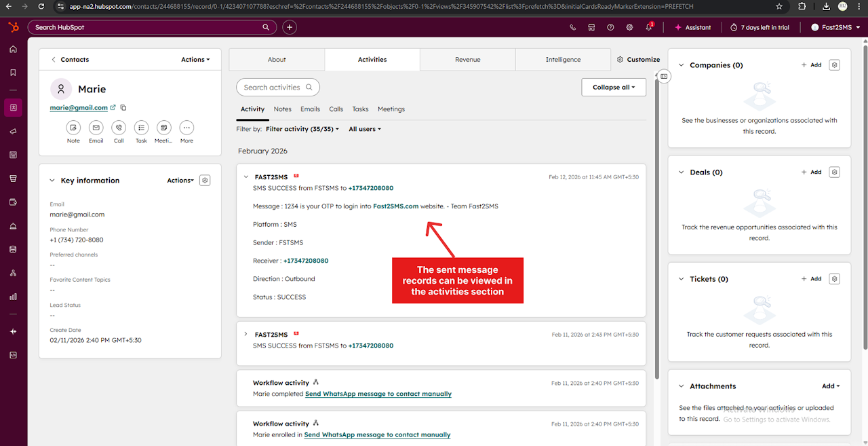
Task: Click the Call action icon
Action: pos(119,128)
